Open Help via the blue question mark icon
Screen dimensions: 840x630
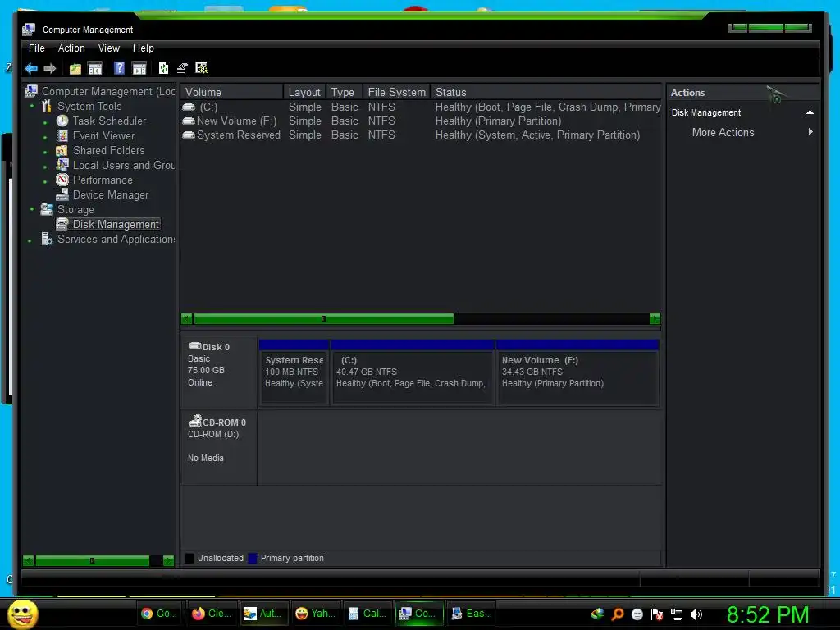click(x=119, y=68)
